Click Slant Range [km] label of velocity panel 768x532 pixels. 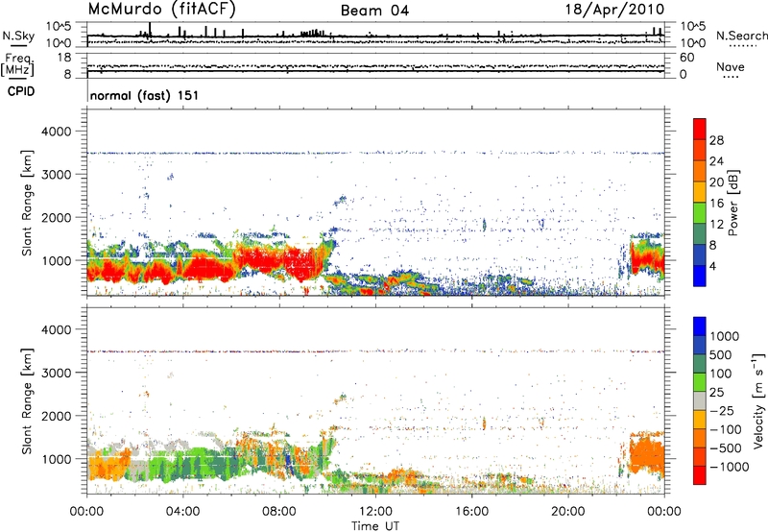(27, 400)
